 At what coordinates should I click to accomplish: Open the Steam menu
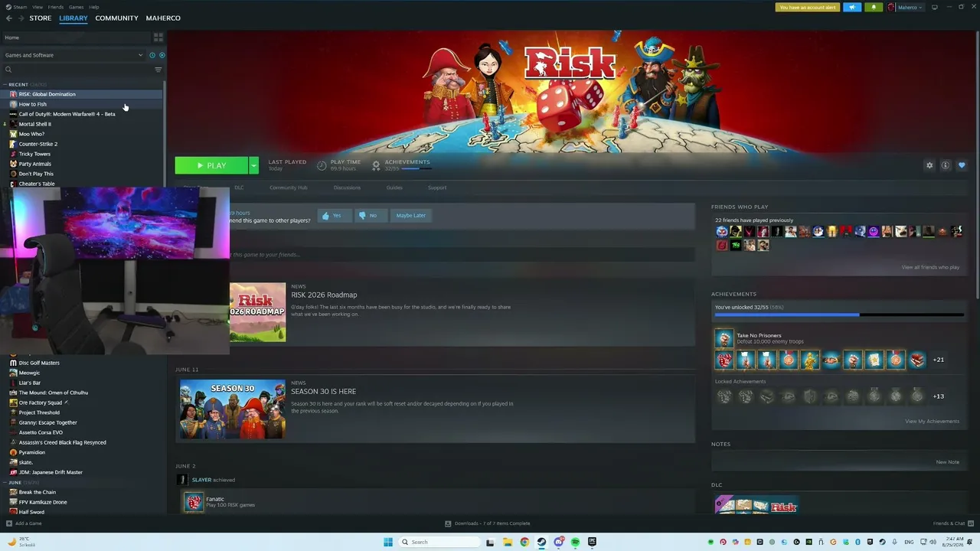coord(18,7)
